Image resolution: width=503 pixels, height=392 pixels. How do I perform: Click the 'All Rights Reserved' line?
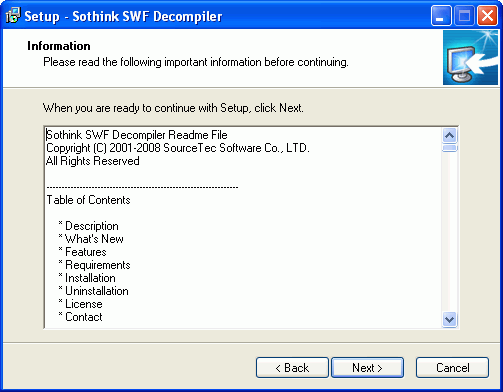click(x=93, y=161)
